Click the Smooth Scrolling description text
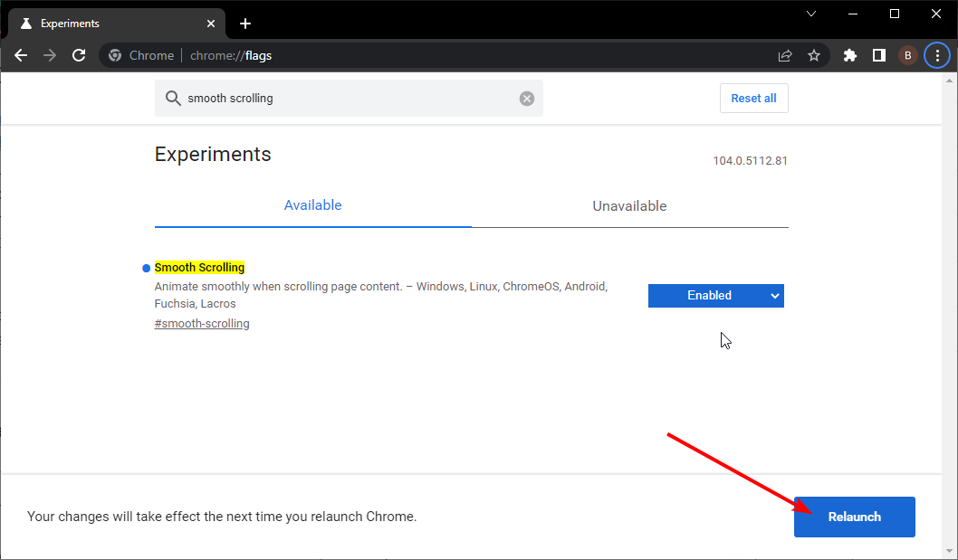The height and width of the screenshot is (560, 958). tap(381, 295)
